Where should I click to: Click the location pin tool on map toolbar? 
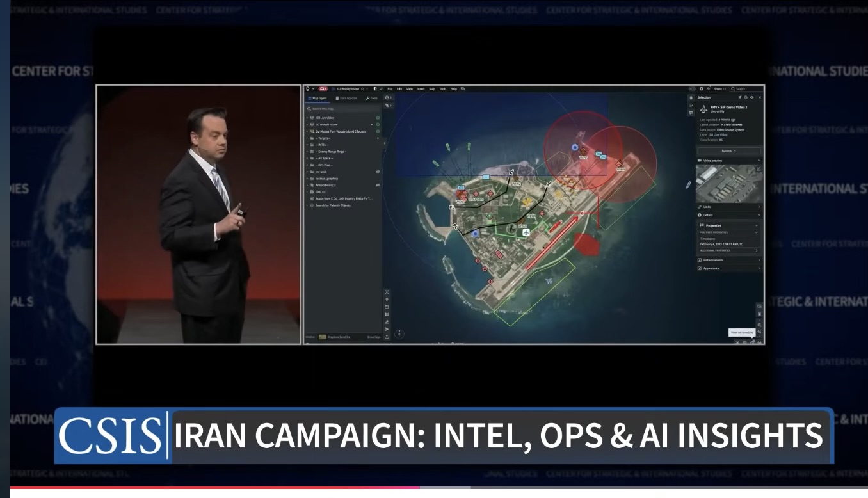click(387, 299)
